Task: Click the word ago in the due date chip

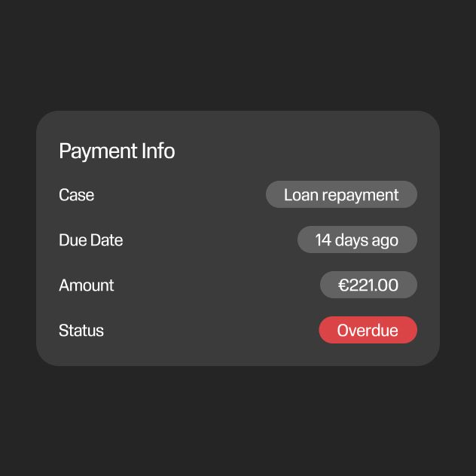Action: (385, 241)
